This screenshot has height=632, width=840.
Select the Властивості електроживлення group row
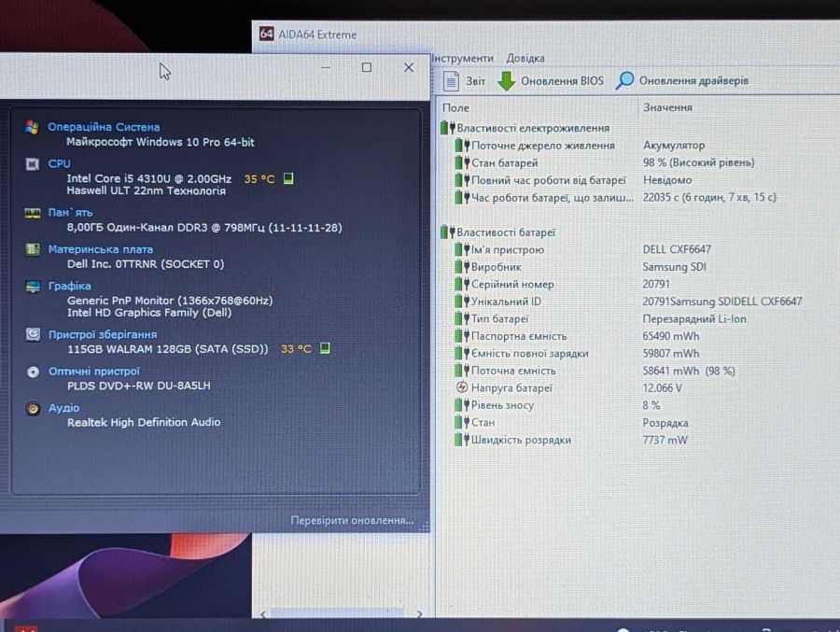(x=525, y=128)
